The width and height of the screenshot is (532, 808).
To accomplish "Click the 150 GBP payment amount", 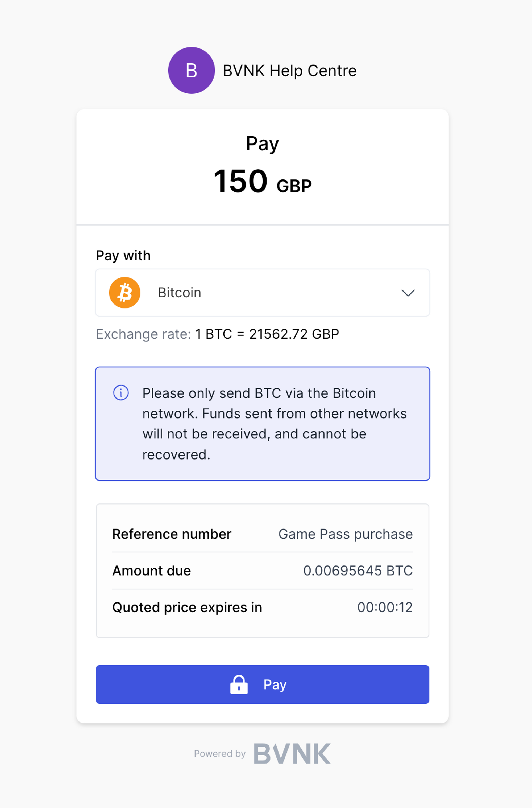I will [262, 181].
